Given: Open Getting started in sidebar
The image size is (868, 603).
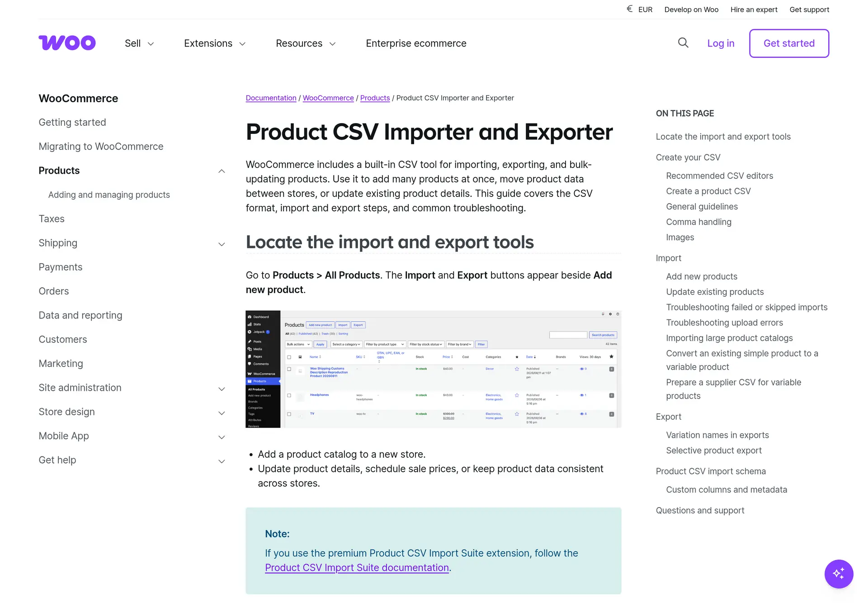Looking at the screenshot, I should pyautogui.click(x=72, y=122).
